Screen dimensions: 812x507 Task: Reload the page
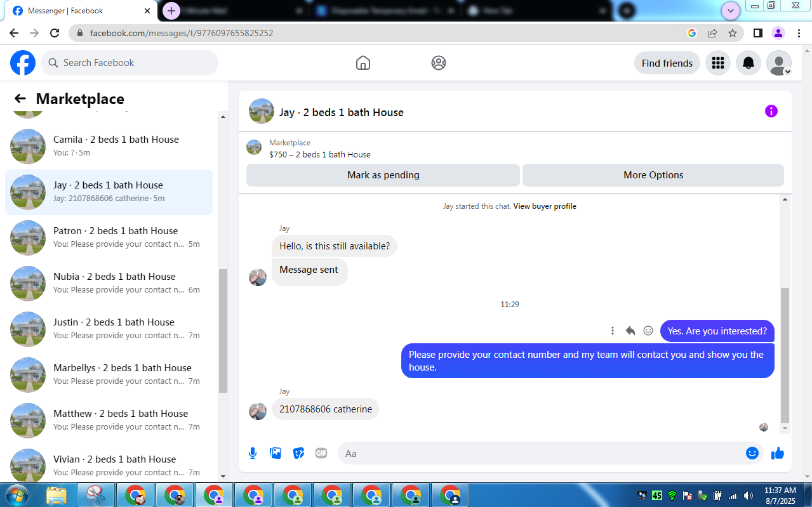pos(55,33)
